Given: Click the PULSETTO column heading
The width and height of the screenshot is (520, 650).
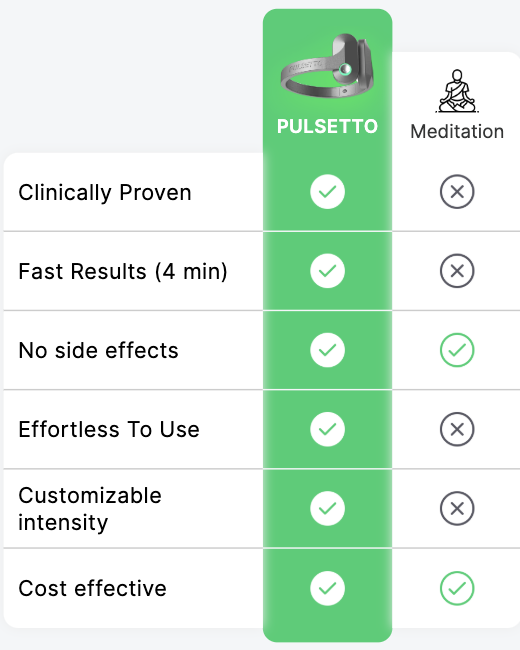Looking at the screenshot, I should tap(327, 126).
